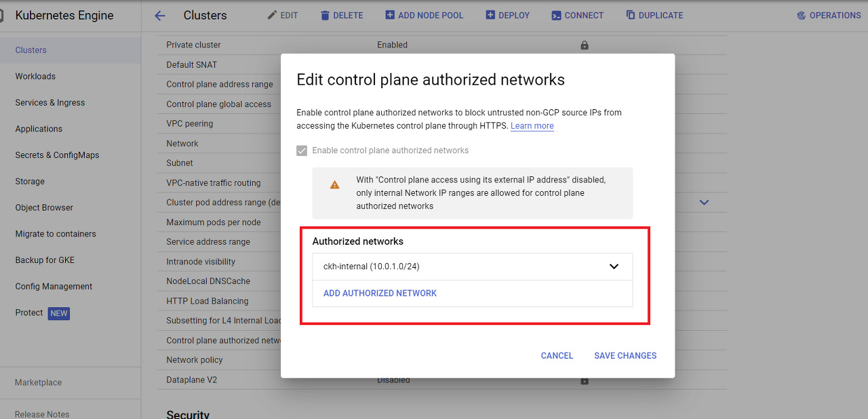This screenshot has height=419, width=868.
Task: Open Storage in the sidebar
Action: tap(71, 182)
